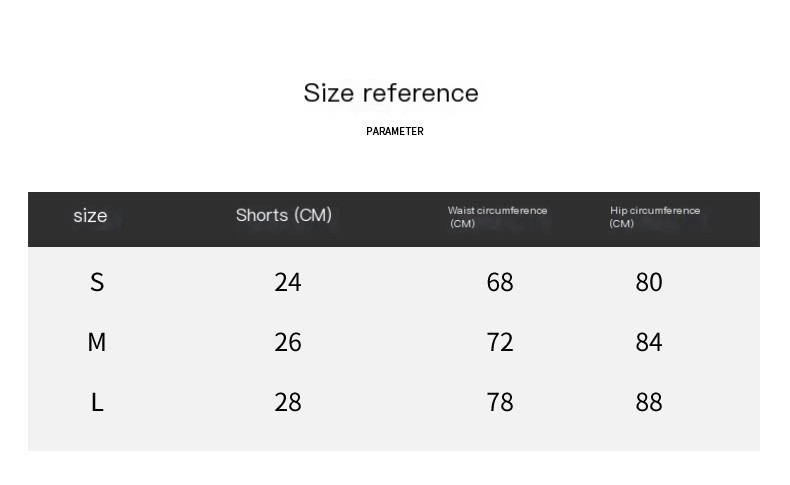Click the PARAMETER subtitle text
The height and width of the screenshot is (485, 790).
394,131
